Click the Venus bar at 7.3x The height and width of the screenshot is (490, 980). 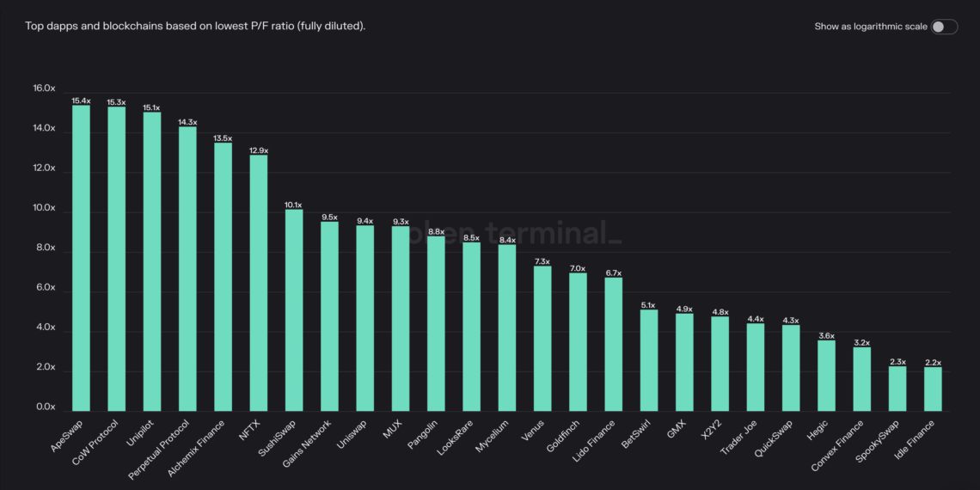(x=542, y=339)
